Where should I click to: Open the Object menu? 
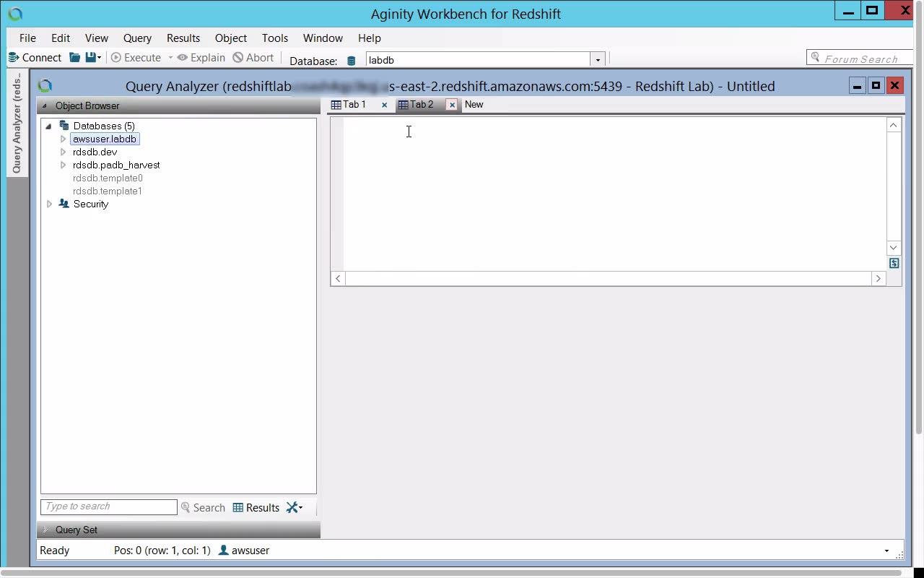(231, 38)
